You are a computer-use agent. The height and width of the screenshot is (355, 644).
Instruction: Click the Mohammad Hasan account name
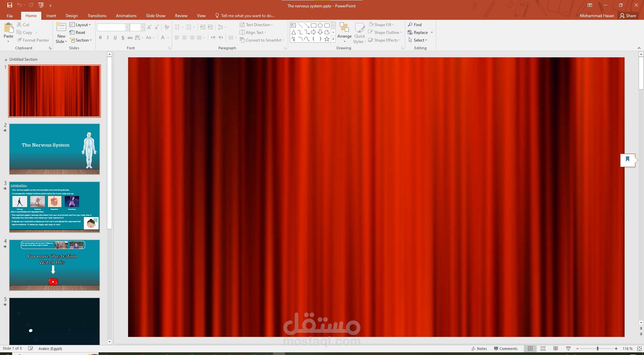click(x=597, y=15)
